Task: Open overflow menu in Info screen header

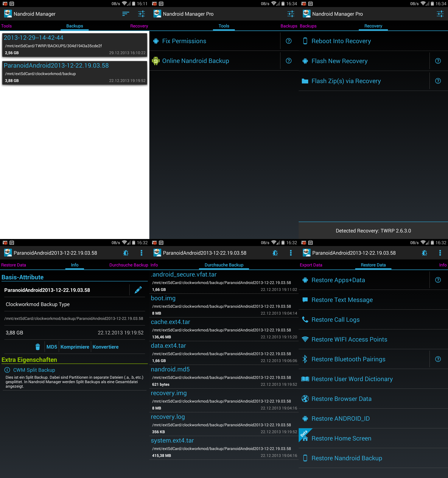Action: click(141, 253)
